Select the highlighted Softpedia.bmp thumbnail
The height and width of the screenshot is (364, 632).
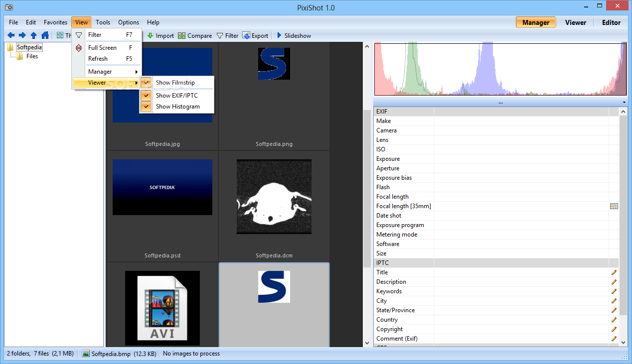click(x=274, y=305)
